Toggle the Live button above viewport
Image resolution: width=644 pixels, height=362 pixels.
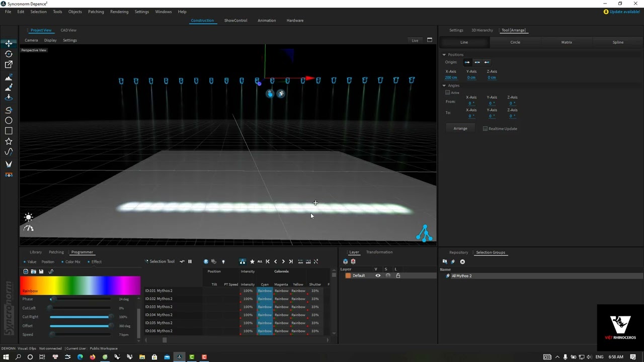pos(415,40)
